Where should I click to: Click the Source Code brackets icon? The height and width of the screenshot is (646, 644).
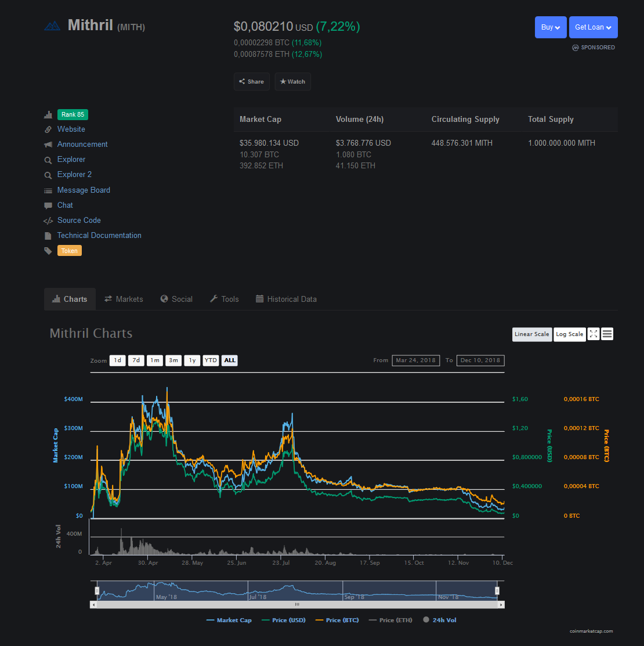click(x=48, y=221)
